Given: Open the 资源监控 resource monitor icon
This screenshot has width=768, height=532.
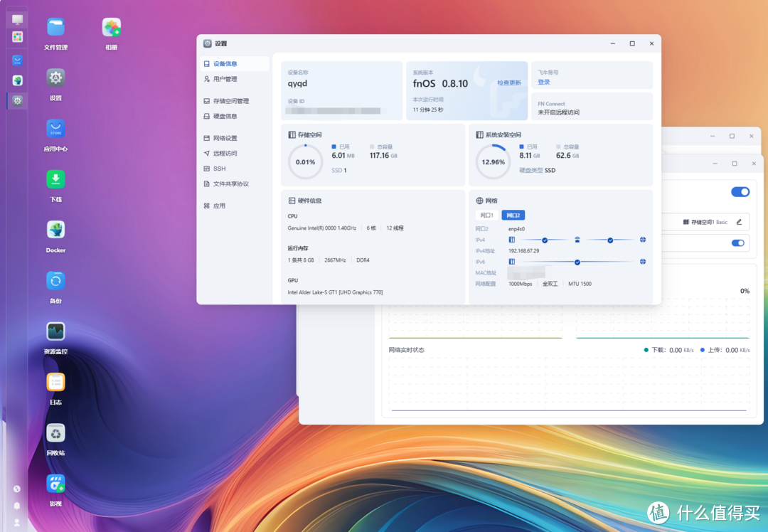Looking at the screenshot, I should (x=55, y=331).
